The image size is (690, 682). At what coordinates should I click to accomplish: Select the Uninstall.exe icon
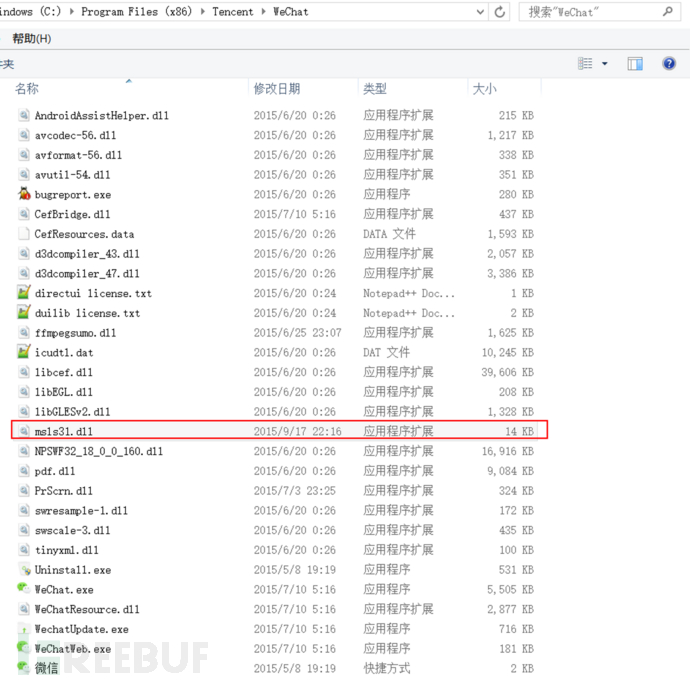coord(24,570)
